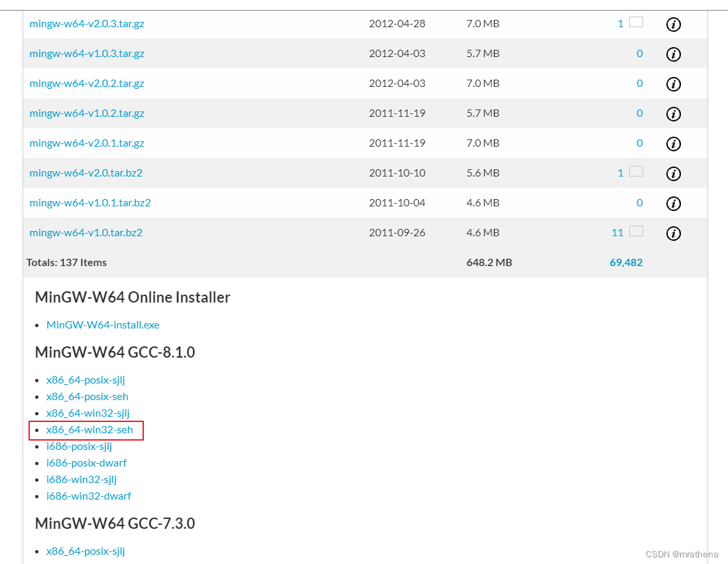This screenshot has width=728, height=564.
Task: Click date 2011-10-04
Action: (397, 202)
